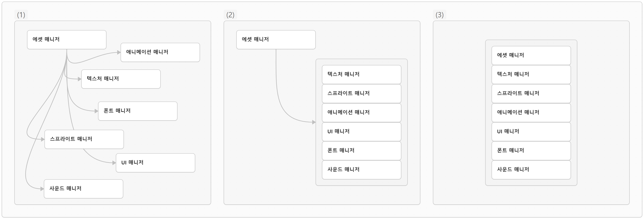
Task: Click the (3) subgraph title label
Action: pyautogui.click(x=439, y=15)
